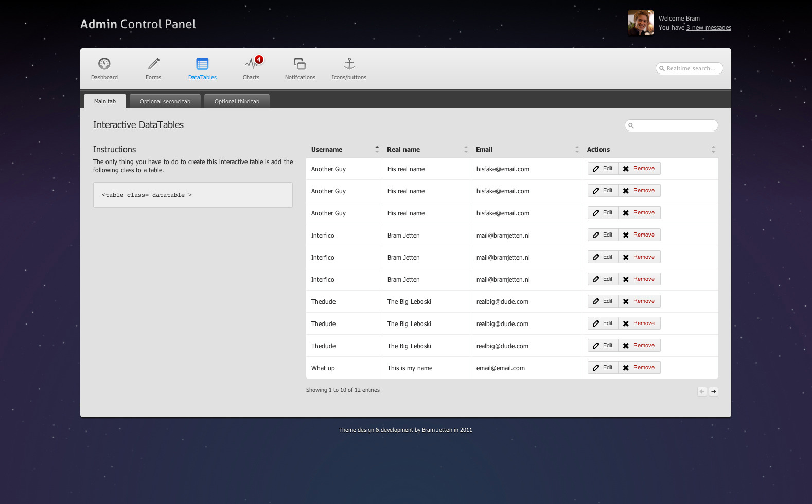Go to previous table page arrow
Viewport: 812px width, 504px height.
coord(702,391)
